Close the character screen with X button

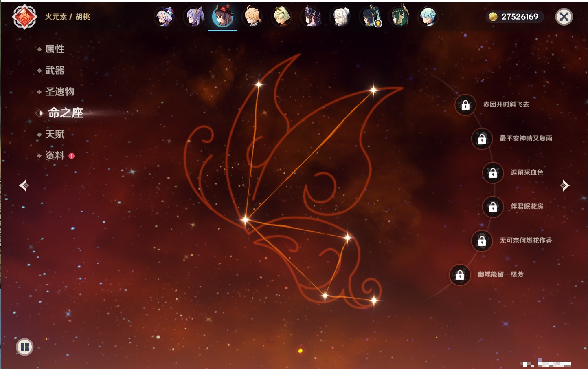(564, 17)
